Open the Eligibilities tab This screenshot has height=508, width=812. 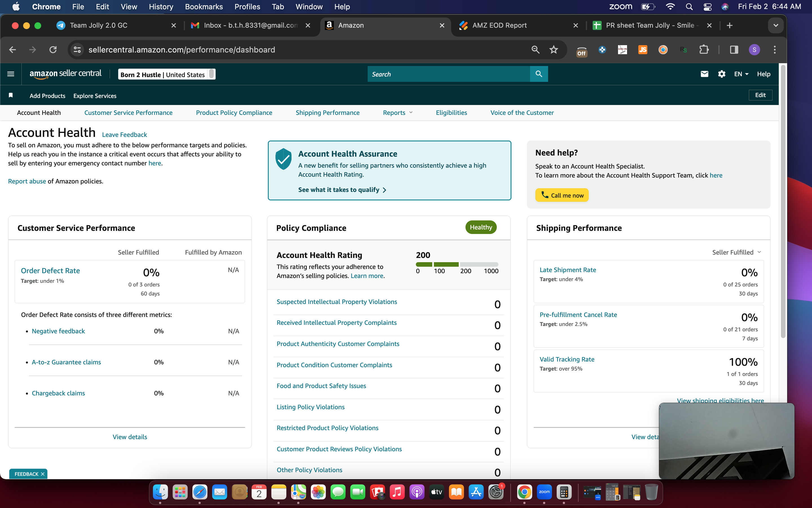(x=451, y=113)
